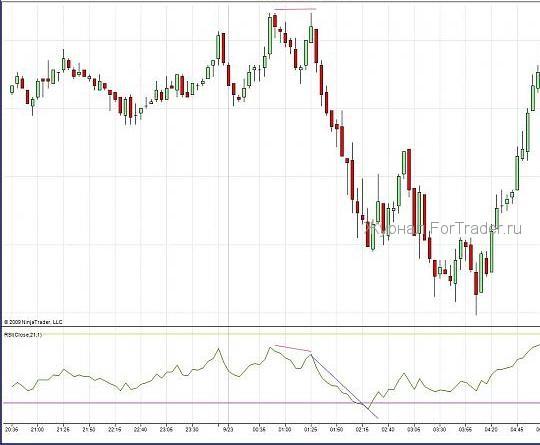Click the RSI(Close,21,1) indicator label
This screenshot has height=445, width=540.
pos(23,334)
